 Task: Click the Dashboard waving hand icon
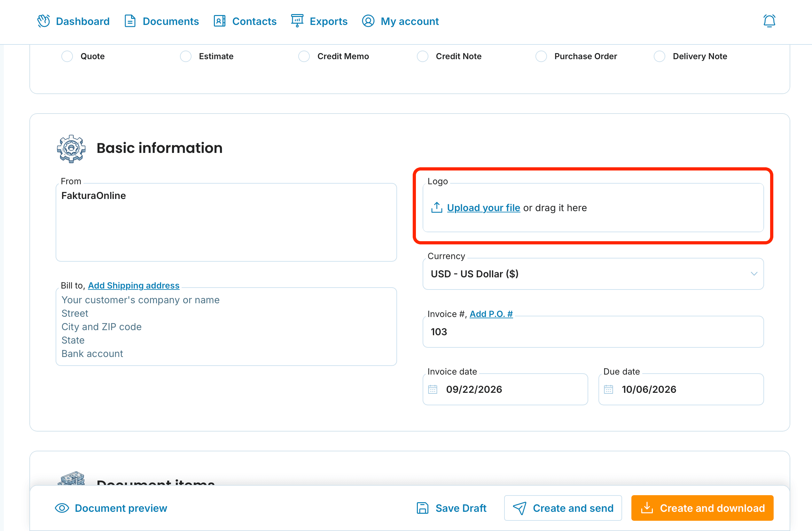[44, 21]
